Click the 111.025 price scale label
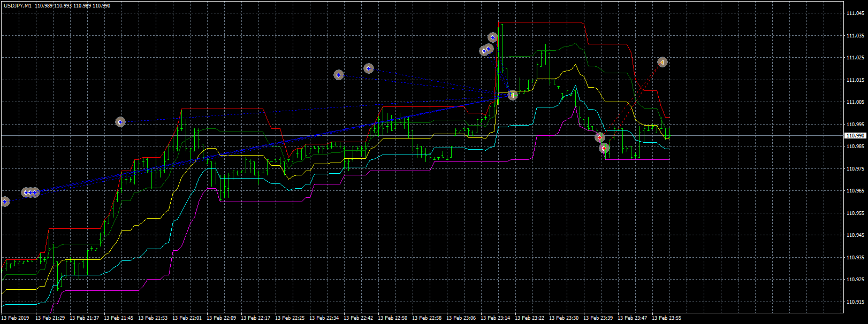 pos(855,58)
